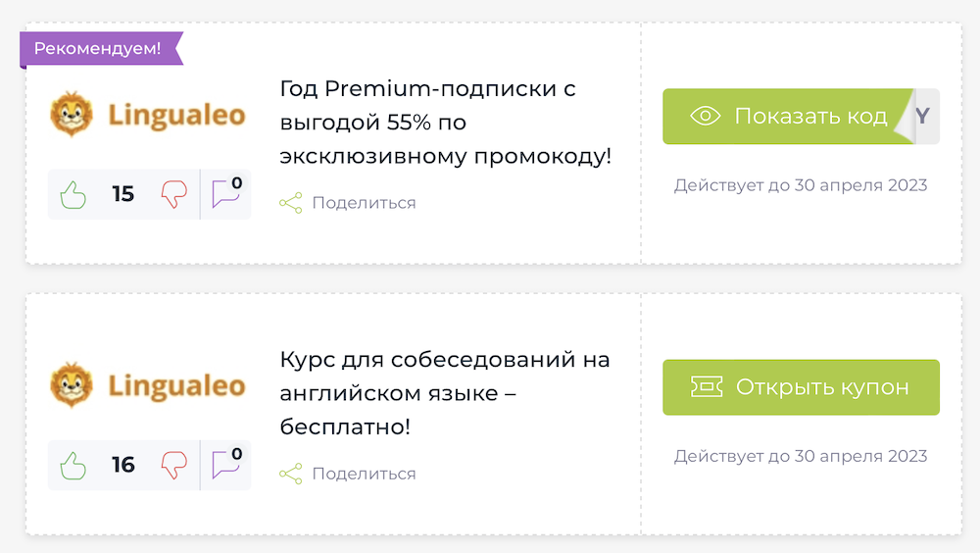Open Lingualeo logo in the second offer
Screen dimensions: 980x553
coord(147,385)
